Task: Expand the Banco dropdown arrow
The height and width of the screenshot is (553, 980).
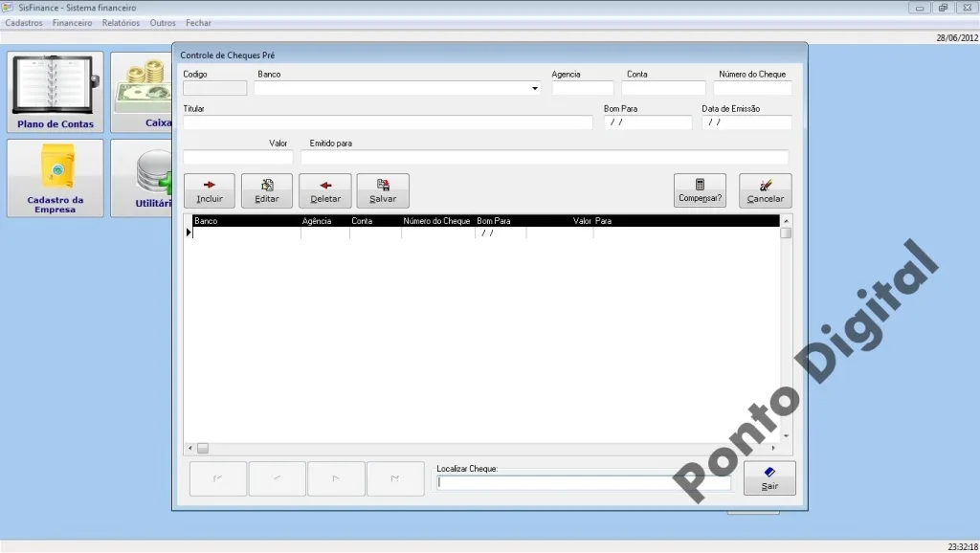Action: click(x=534, y=89)
